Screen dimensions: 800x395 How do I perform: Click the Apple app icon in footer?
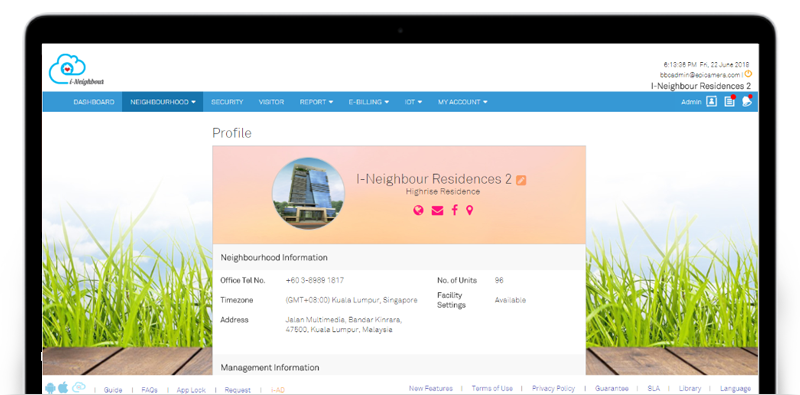tap(63, 388)
